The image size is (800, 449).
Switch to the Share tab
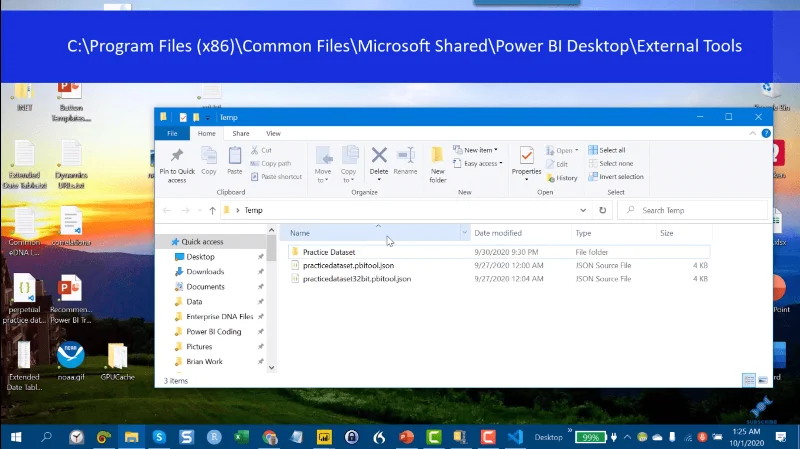(x=241, y=133)
